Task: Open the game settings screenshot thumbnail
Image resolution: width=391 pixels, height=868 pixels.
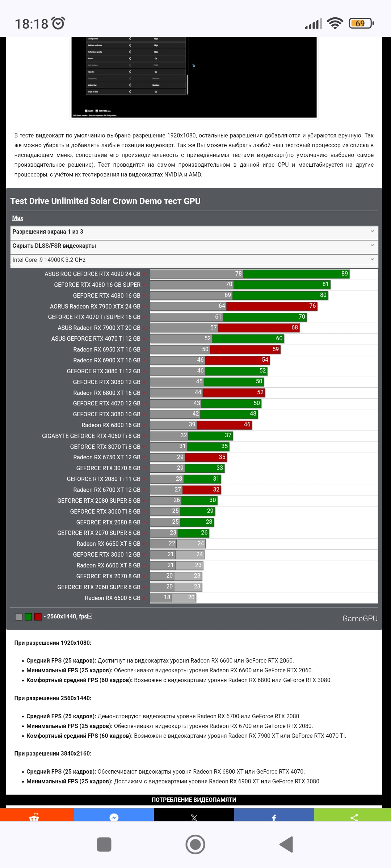Action: 194,77
